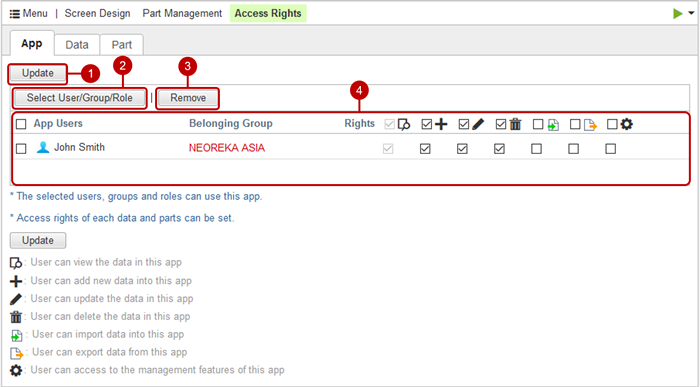The width and height of the screenshot is (700, 387).
Task: Click the view-data icon in header row
Action: coord(404,125)
